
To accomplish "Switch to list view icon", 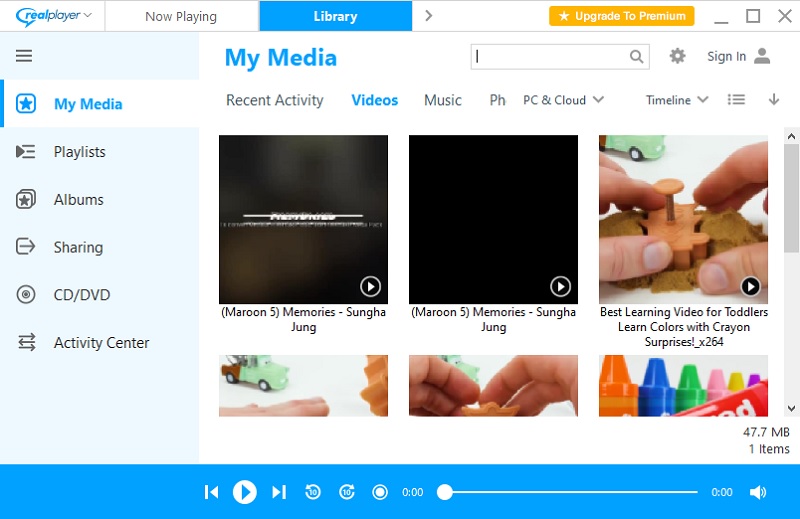I will (736, 100).
